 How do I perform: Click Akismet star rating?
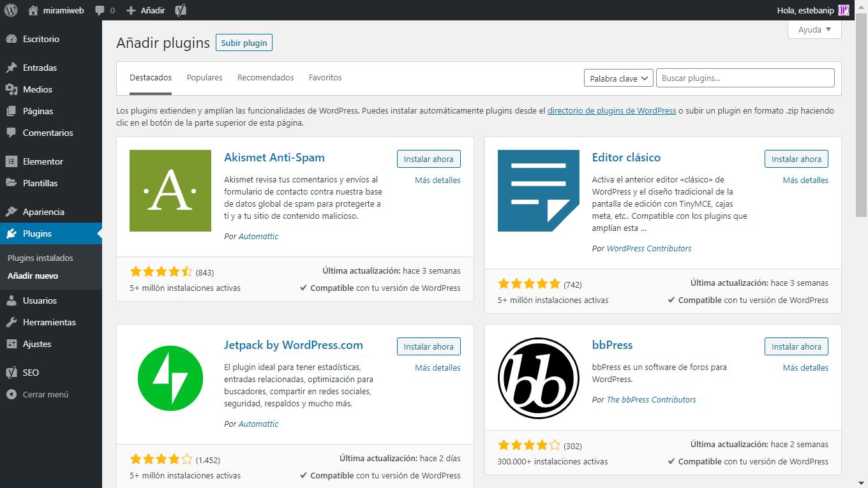click(161, 272)
